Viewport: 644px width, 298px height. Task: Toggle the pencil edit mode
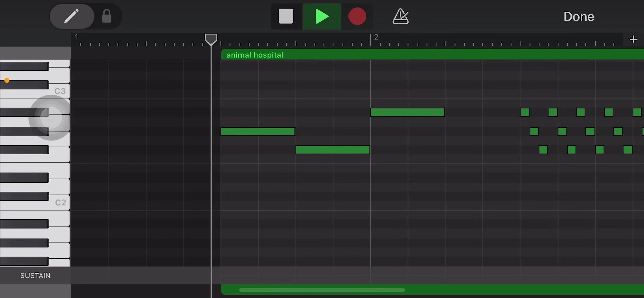pos(71,16)
